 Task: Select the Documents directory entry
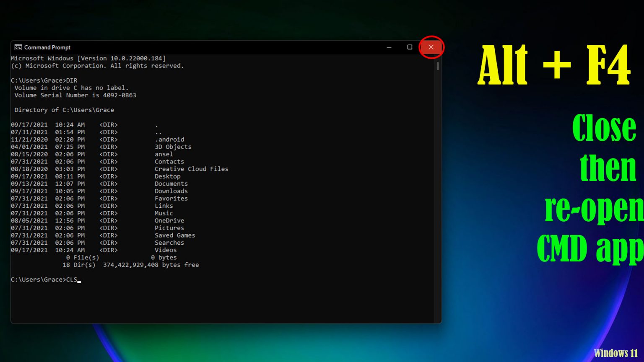pyautogui.click(x=171, y=184)
